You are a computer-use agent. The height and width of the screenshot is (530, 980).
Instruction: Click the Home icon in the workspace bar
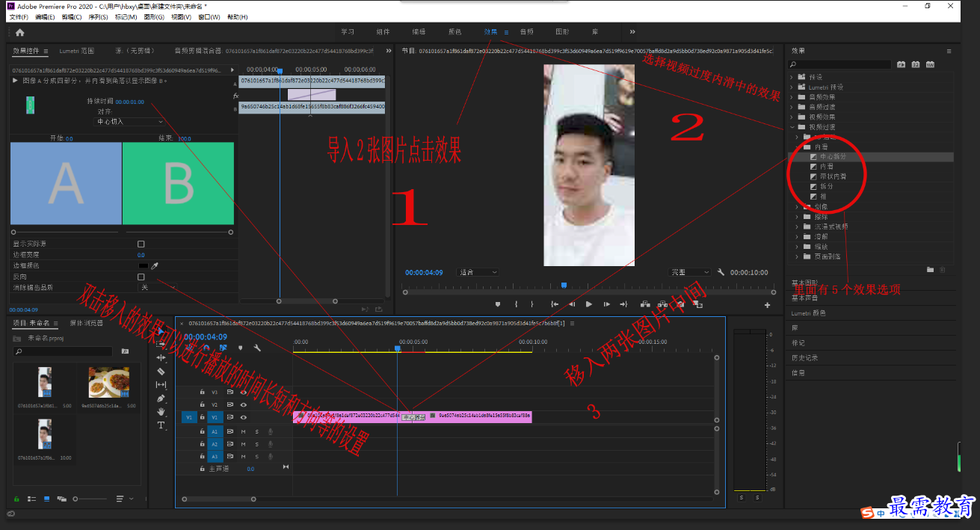tap(19, 32)
